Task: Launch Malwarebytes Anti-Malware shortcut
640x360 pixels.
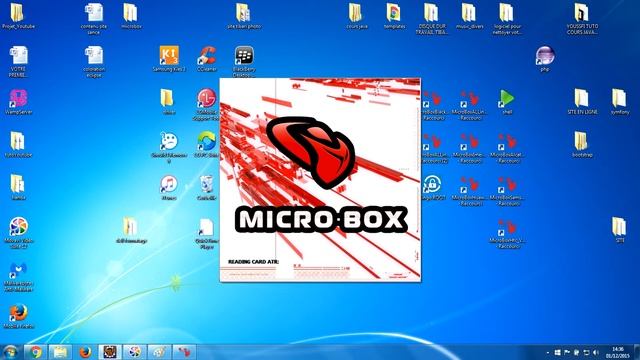Action: (x=18, y=277)
